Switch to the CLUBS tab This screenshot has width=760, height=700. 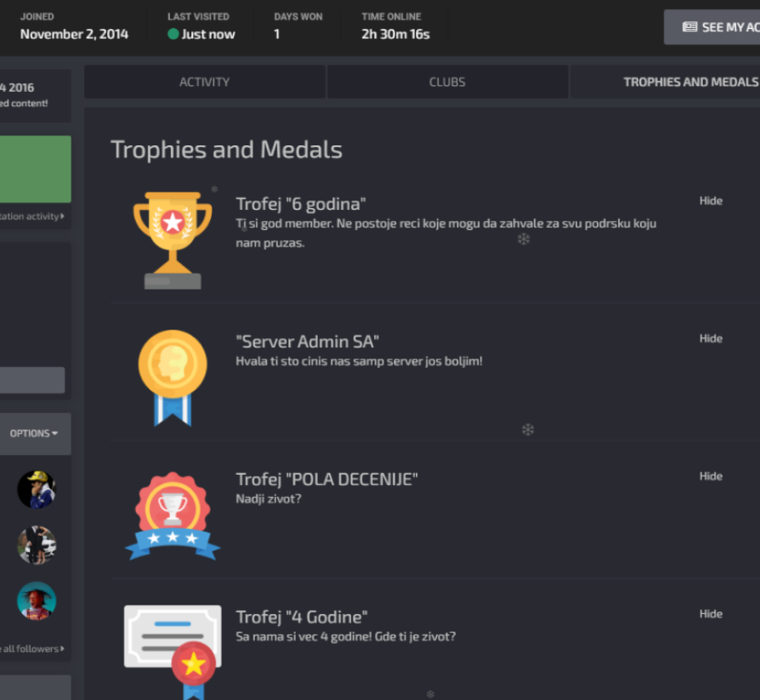click(447, 82)
